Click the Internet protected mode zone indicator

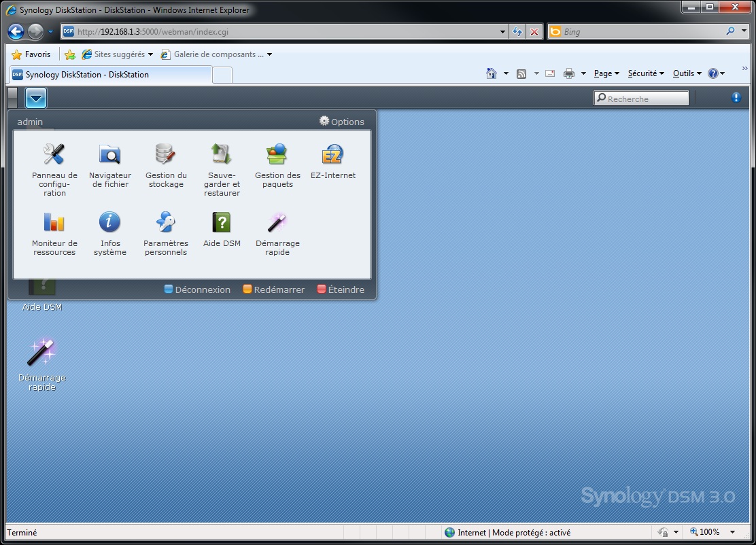click(x=508, y=533)
